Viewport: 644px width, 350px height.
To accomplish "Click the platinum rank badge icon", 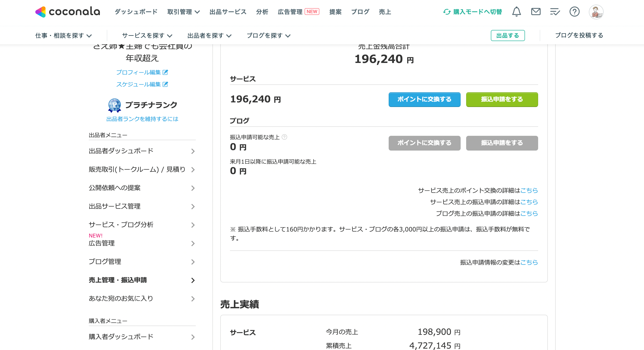I will [x=114, y=105].
